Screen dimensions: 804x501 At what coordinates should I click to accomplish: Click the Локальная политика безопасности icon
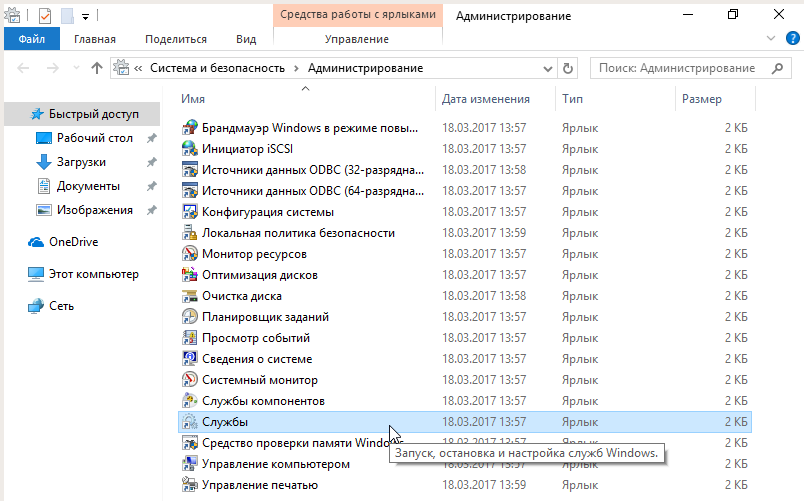click(x=190, y=233)
